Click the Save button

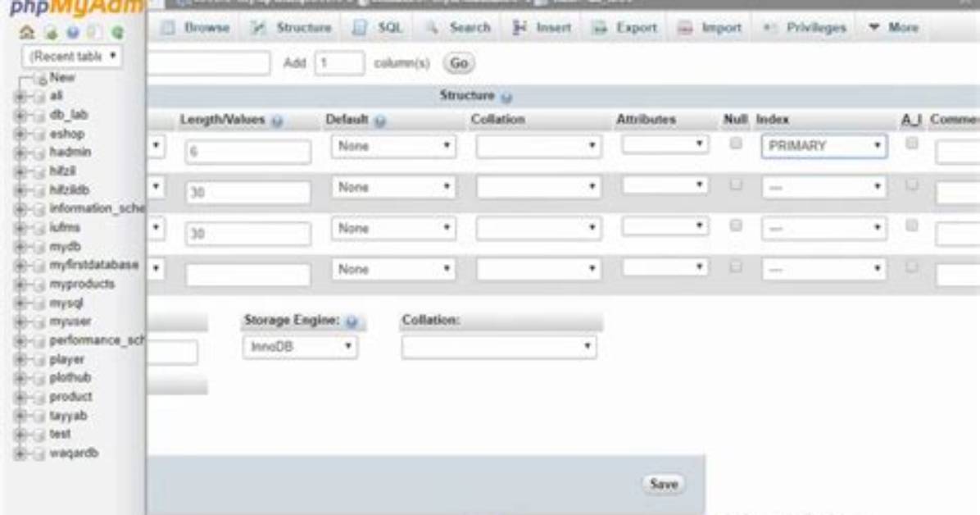pyautogui.click(x=664, y=484)
